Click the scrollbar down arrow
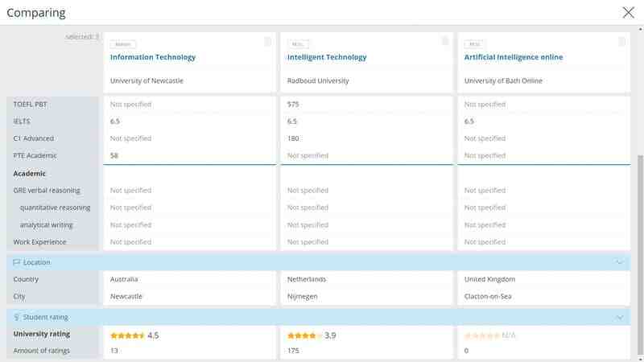 click(x=640, y=359)
